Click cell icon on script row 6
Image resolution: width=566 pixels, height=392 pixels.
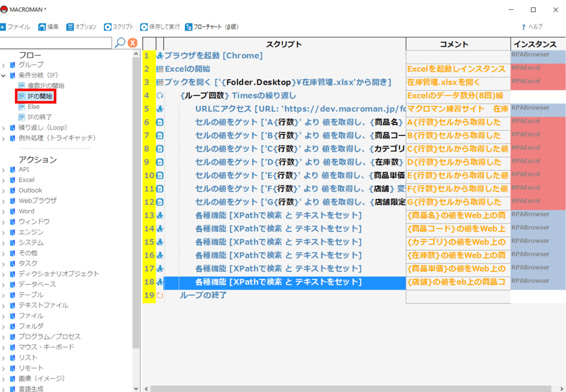coord(159,122)
